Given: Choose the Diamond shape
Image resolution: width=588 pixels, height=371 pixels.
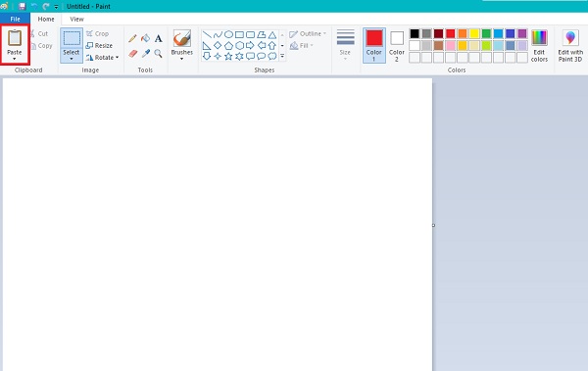Looking at the screenshot, I should tap(218, 46).
